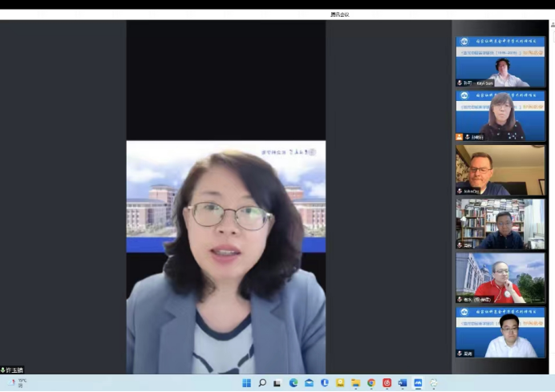Open the Mail app taskbar icon

click(309, 383)
